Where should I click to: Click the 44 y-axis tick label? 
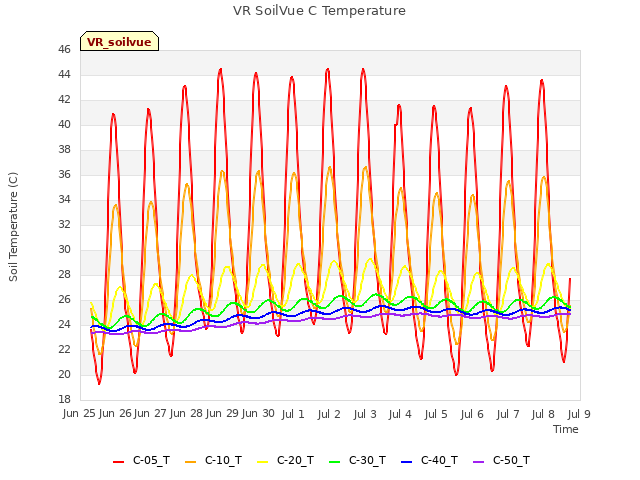64,74
